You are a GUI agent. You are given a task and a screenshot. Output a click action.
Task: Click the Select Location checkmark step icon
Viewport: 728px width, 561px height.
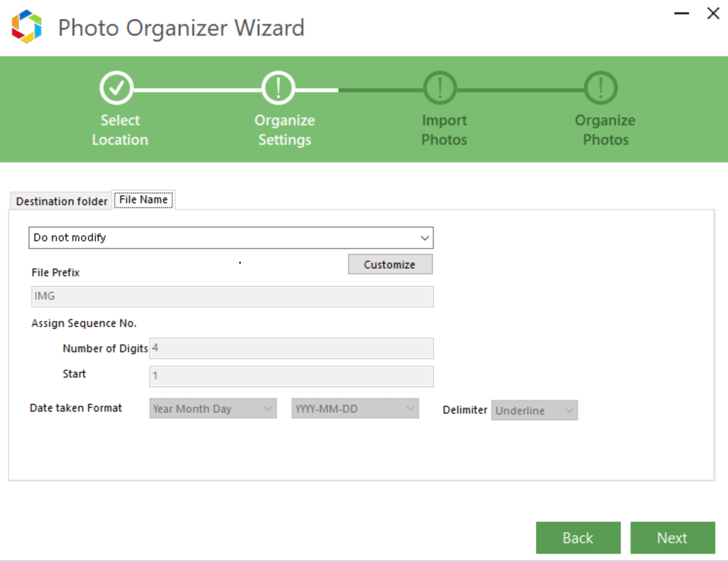[116, 88]
